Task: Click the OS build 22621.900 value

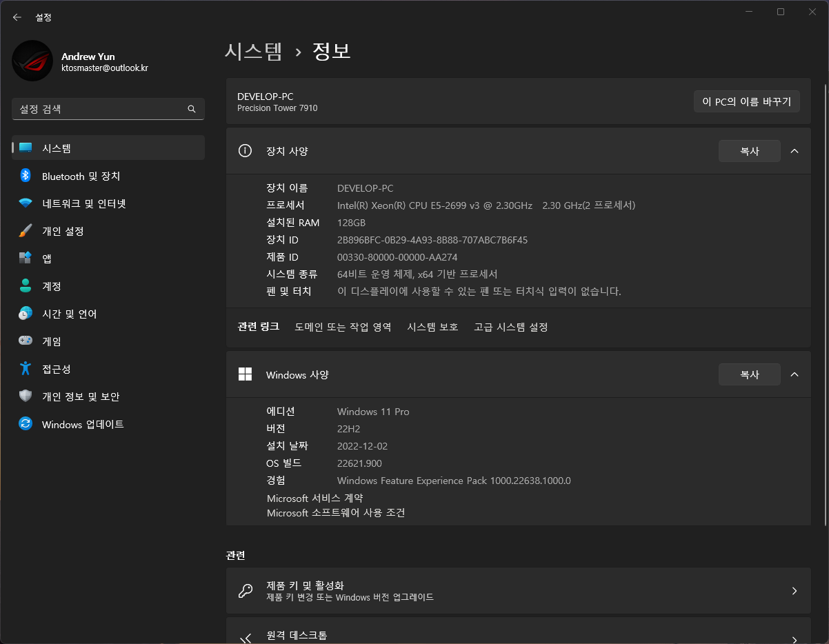Action: click(x=359, y=463)
